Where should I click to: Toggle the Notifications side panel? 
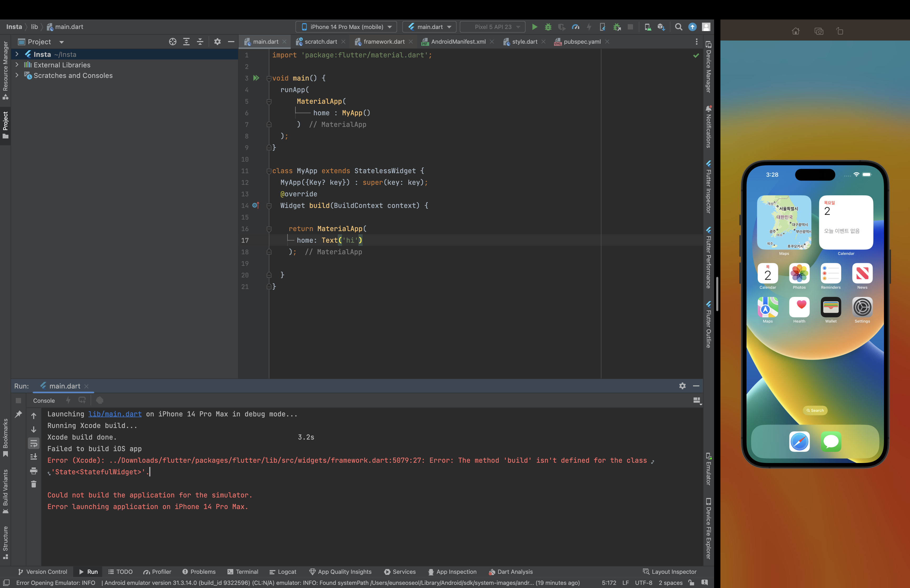click(x=708, y=127)
